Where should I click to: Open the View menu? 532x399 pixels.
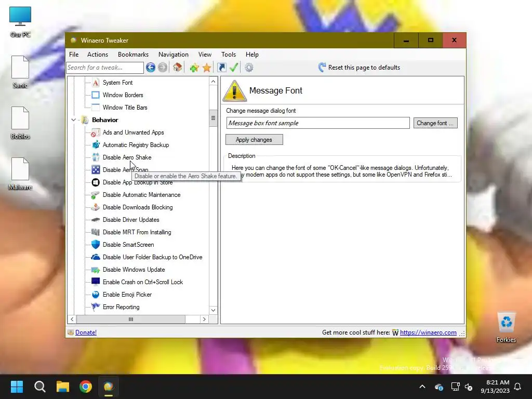click(x=205, y=54)
